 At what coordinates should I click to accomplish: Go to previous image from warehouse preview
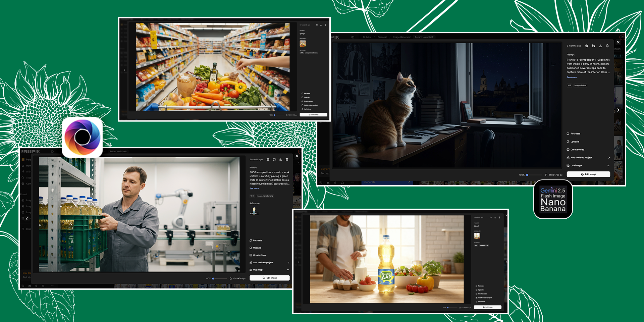(27, 218)
